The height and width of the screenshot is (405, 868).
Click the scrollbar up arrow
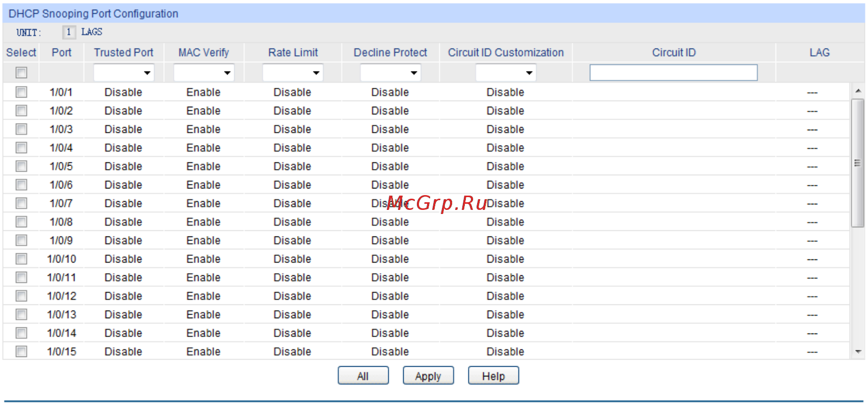tap(858, 91)
